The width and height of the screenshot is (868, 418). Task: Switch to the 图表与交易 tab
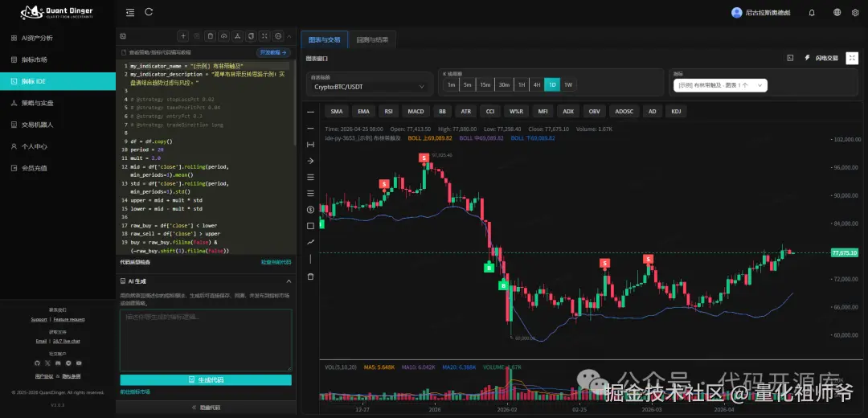(x=325, y=40)
